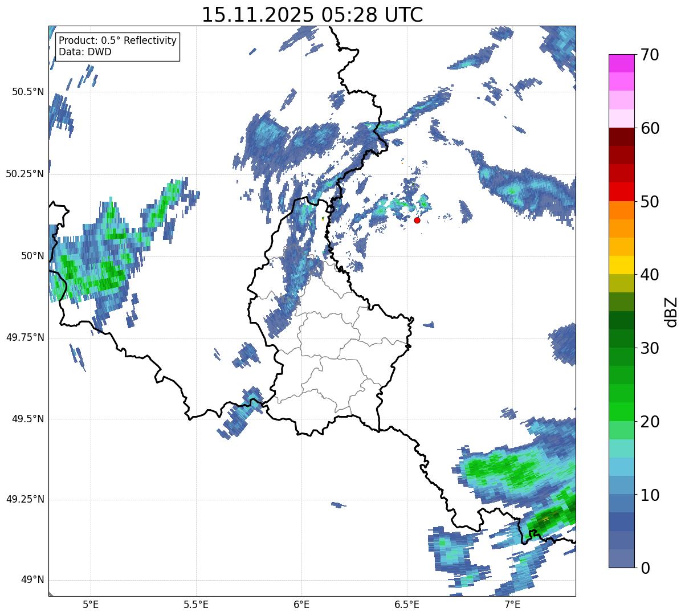685x616 pixels.
Task: Click the 5.5°E longitude label
Action: [196, 604]
